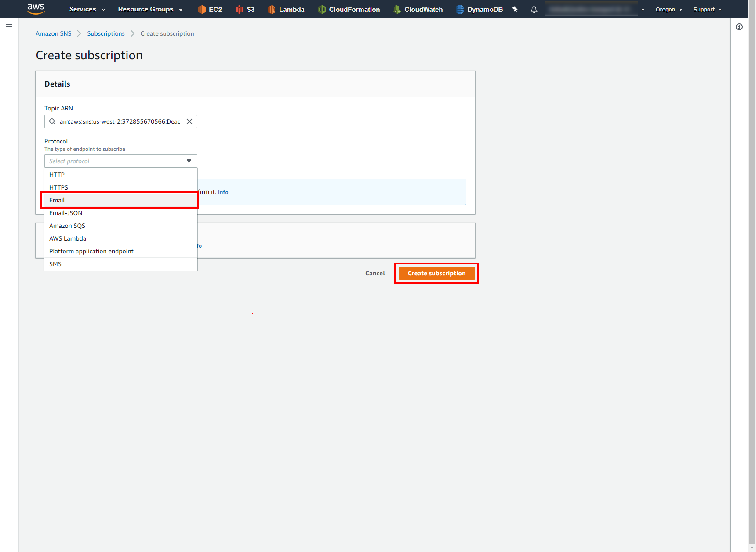Open CloudFormation from the toolbar
Image resolution: width=756 pixels, height=552 pixels.
tap(349, 9)
